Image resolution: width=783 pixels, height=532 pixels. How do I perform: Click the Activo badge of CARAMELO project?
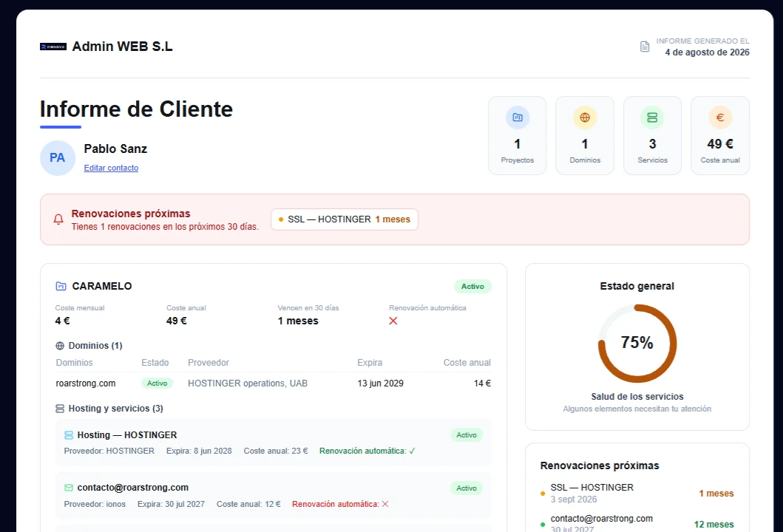pos(472,287)
